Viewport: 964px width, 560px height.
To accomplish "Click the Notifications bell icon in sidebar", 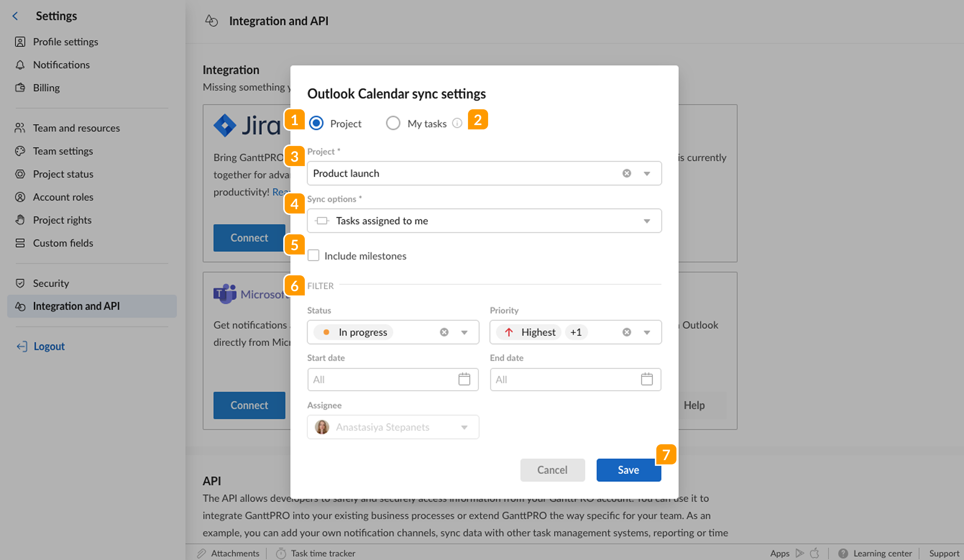I will pos(20,65).
